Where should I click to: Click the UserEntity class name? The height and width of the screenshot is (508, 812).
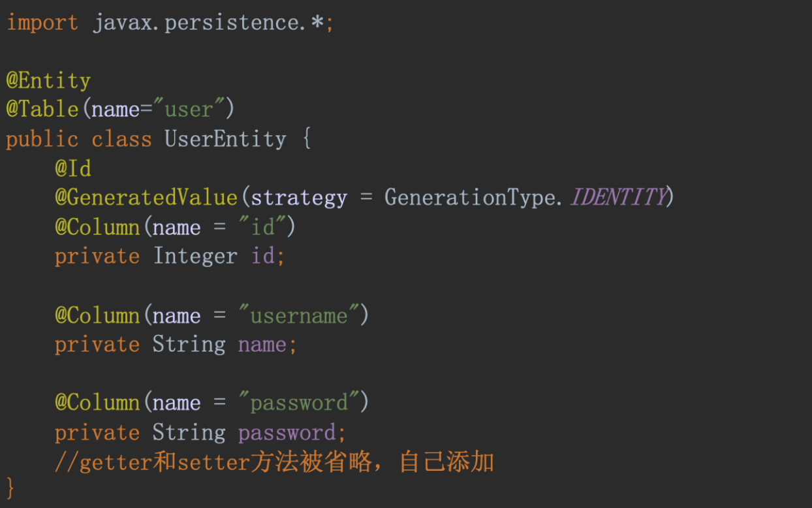coord(225,139)
